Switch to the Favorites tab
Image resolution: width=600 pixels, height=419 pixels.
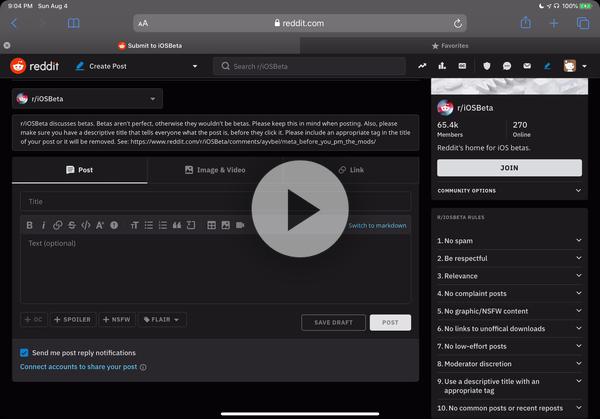[450, 46]
